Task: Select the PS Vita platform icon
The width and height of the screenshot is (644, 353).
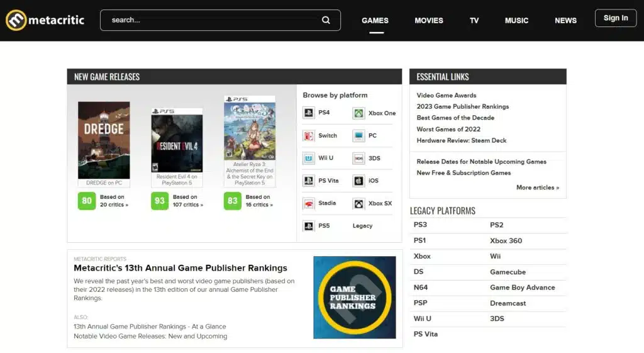Action: pyautogui.click(x=308, y=181)
